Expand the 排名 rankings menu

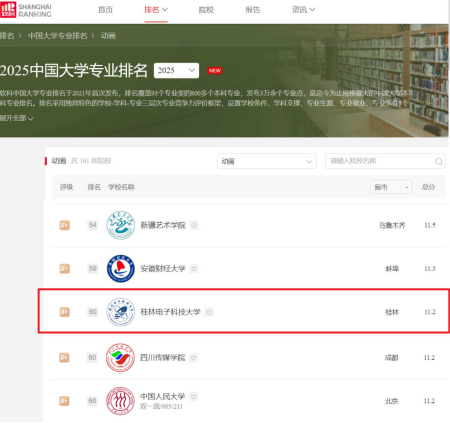[x=156, y=10]
